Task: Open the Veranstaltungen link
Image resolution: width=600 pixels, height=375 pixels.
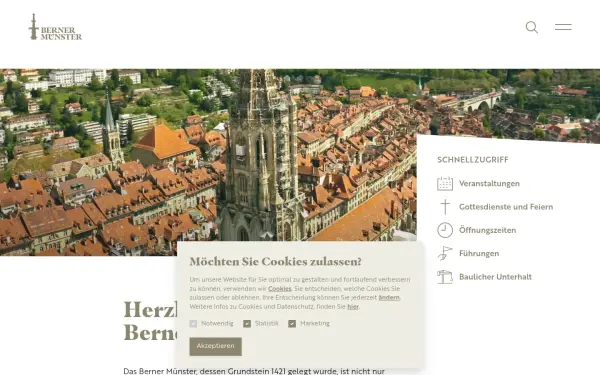Action: point(489,184)
